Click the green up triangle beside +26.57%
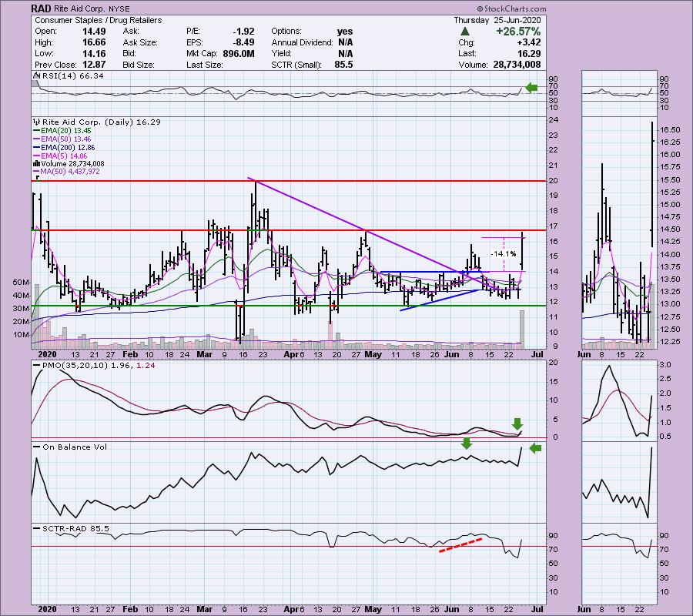This screenshot has width=693, height=616. (x=464, y=32)
